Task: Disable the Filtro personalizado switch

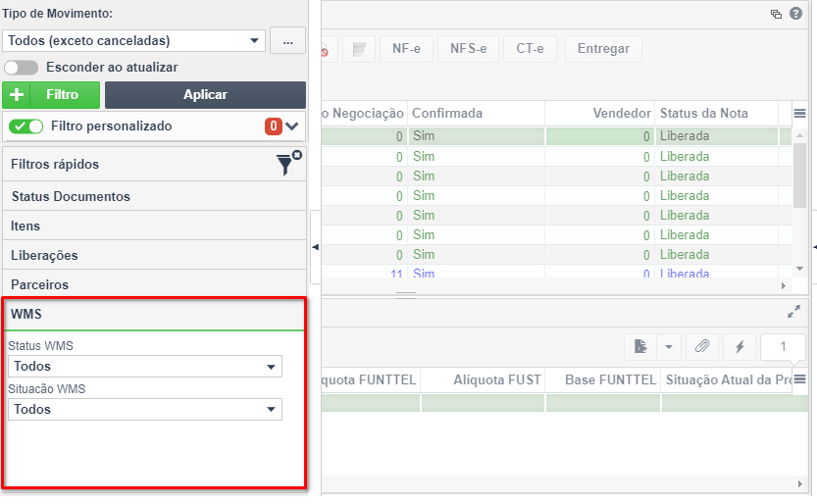Action: pos(26,126)
